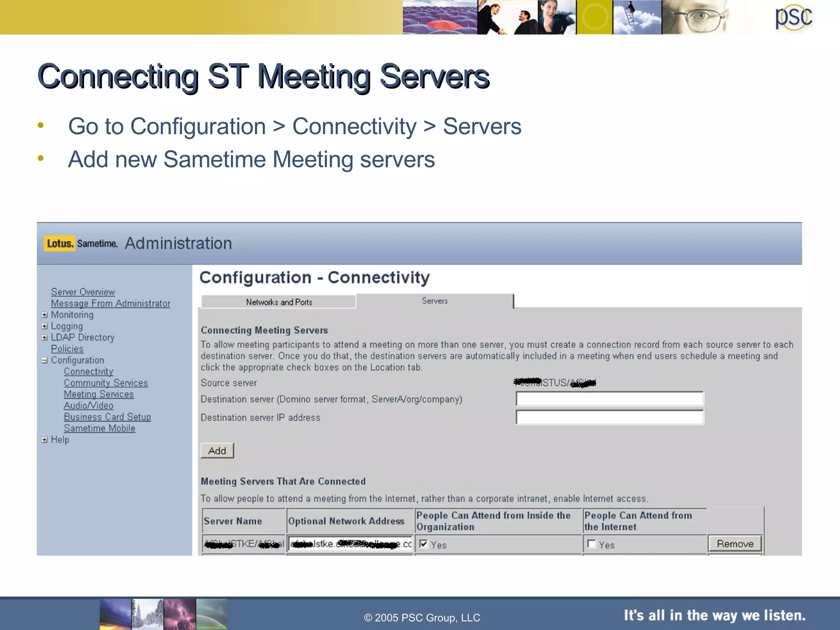Open the Server Overview link

pos(83,292)
